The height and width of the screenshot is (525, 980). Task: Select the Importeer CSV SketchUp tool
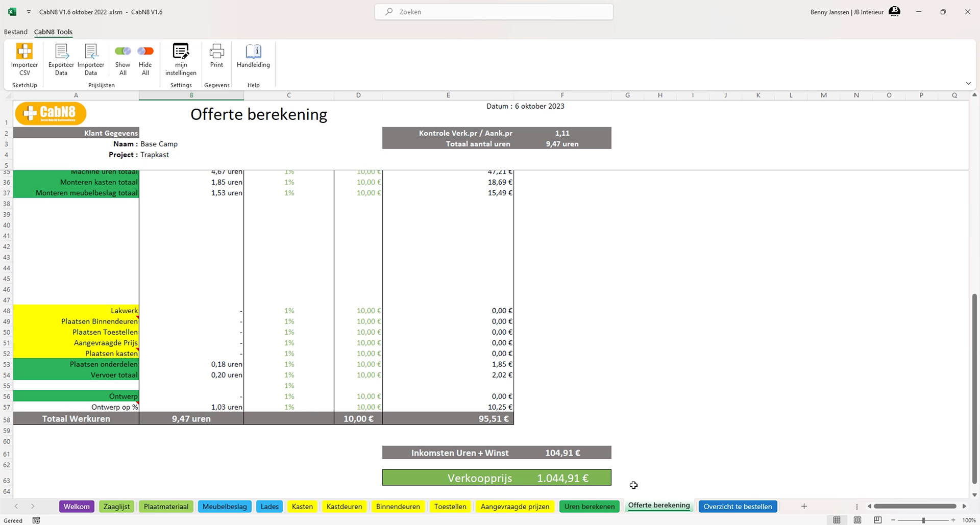point(24,59)
